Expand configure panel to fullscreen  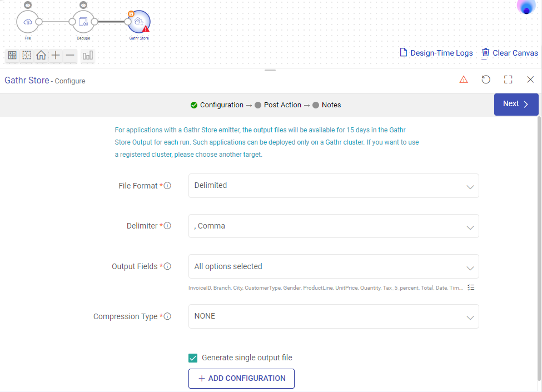tap(508, 80)
